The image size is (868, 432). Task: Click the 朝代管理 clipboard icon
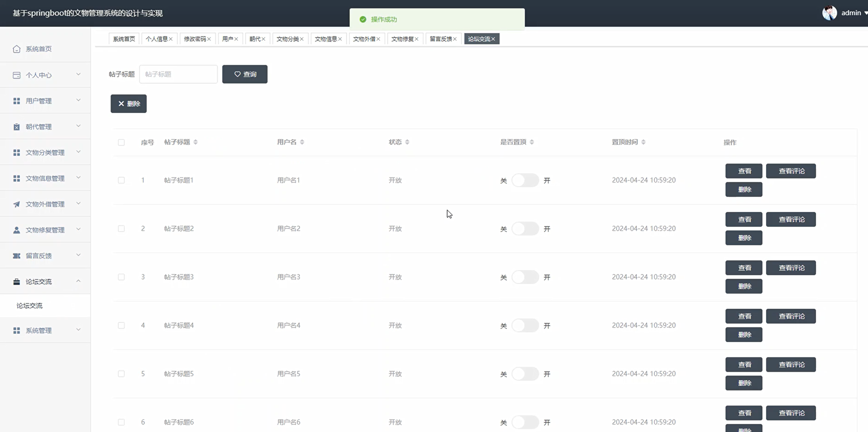point(16,127)
